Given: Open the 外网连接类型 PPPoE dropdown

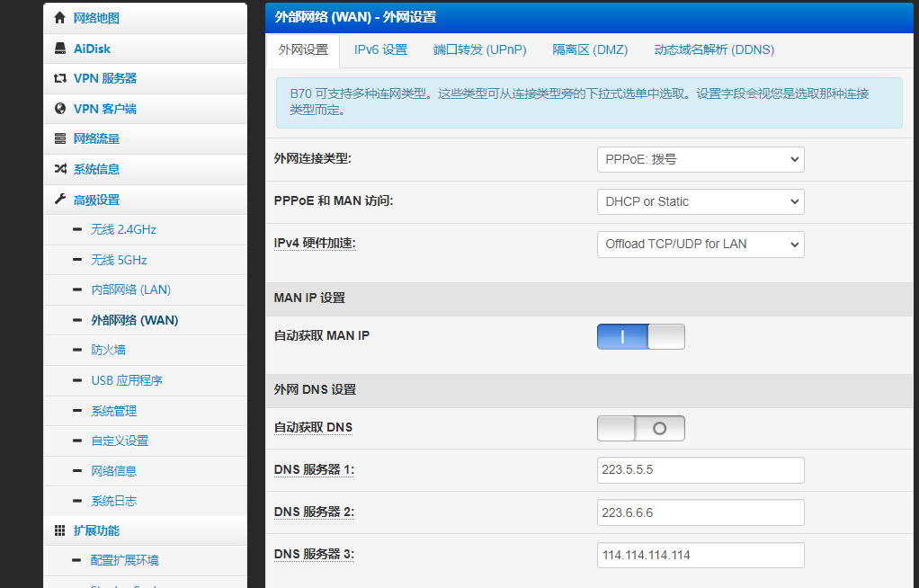Looking at the screenshot, I should 700,159.
